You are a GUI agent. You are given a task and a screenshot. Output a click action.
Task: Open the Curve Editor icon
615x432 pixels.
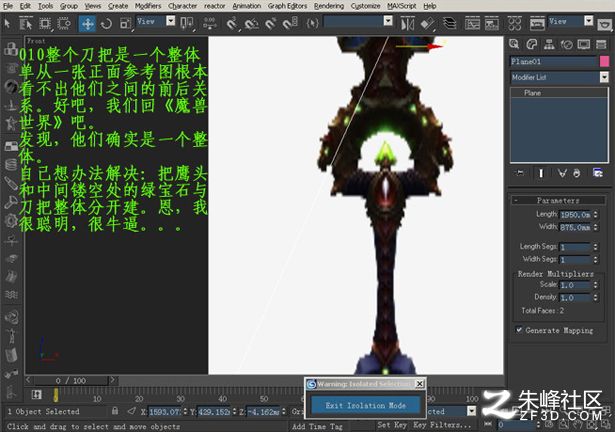click(x=472, y=24)
